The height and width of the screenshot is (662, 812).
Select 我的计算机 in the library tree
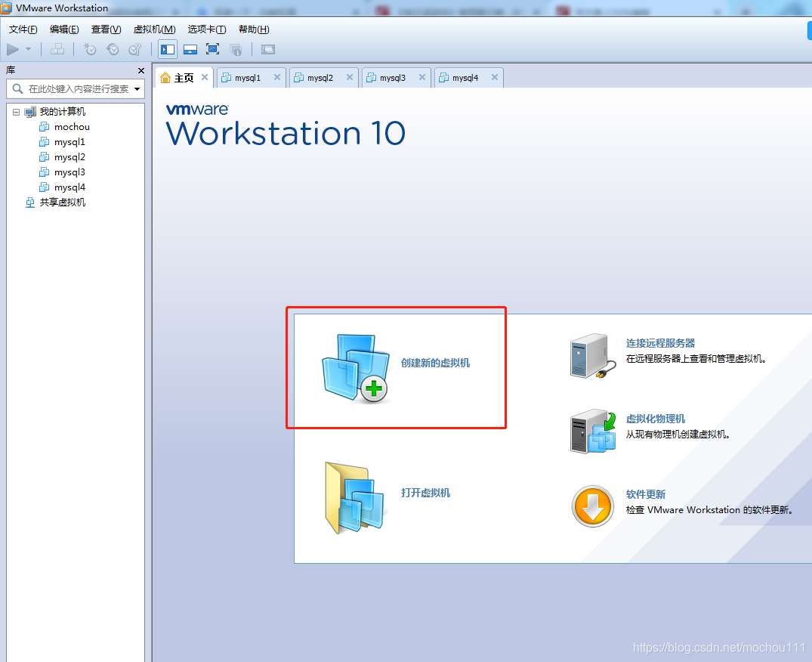[63, 111]
